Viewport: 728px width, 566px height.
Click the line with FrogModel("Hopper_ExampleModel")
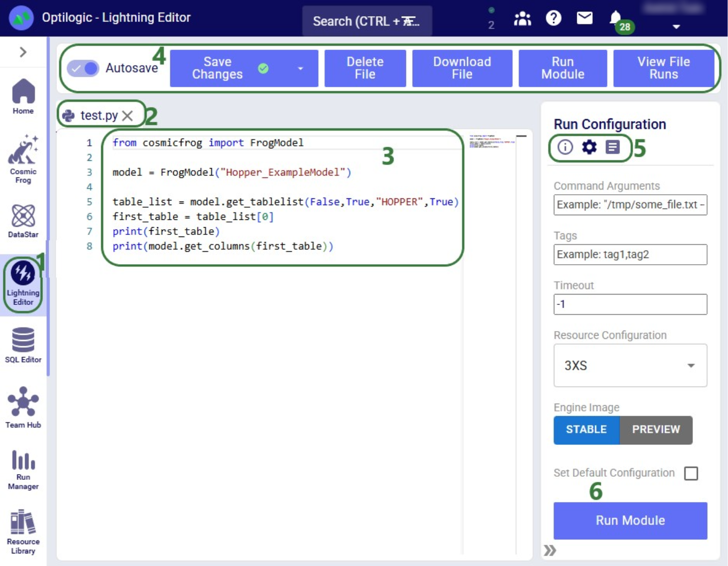232,172
